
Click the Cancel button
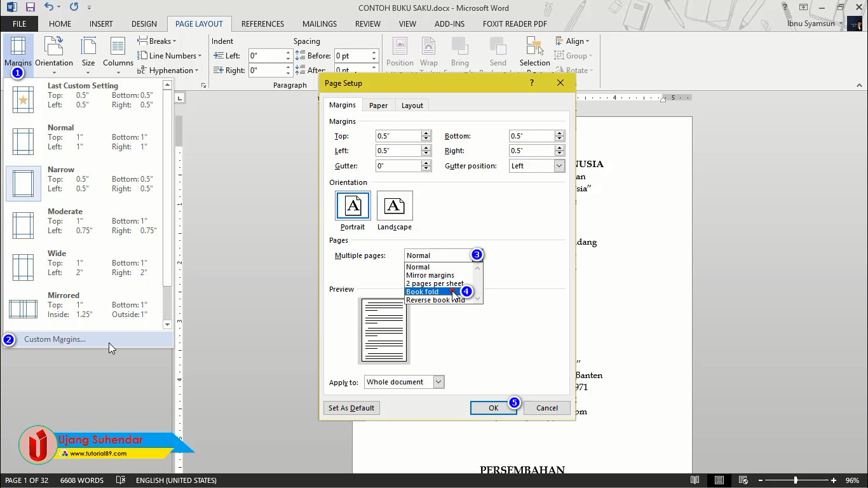[x=547, y=408]
